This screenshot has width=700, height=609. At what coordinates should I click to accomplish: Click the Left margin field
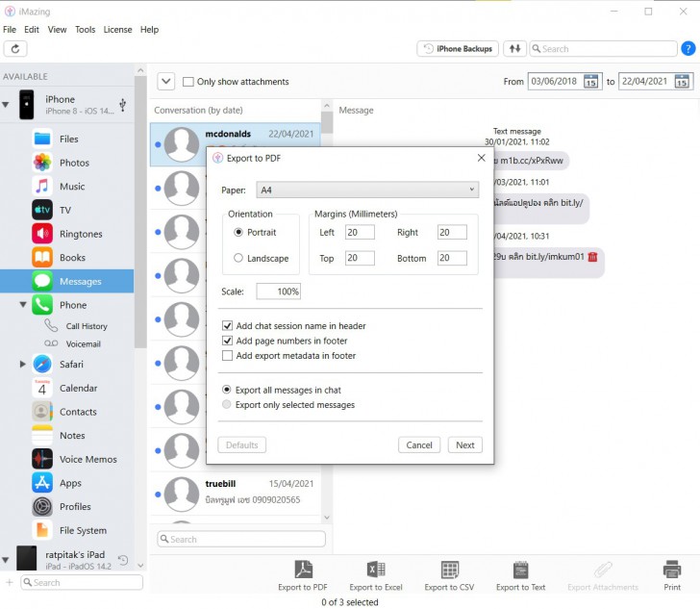pos(360,232)
